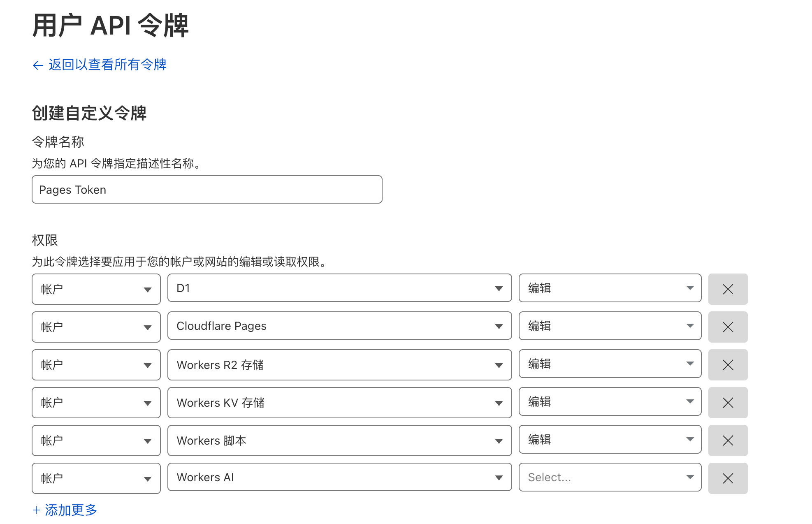Open 帐户 scope dropdown in Workers AI row
Screen dimensions: 812x524
tap(96, 478)
